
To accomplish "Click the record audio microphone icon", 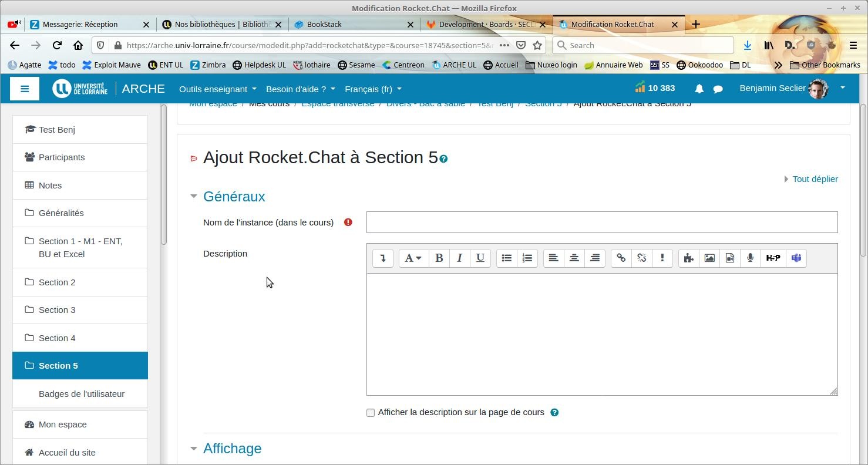I will (x=750, y=258).
